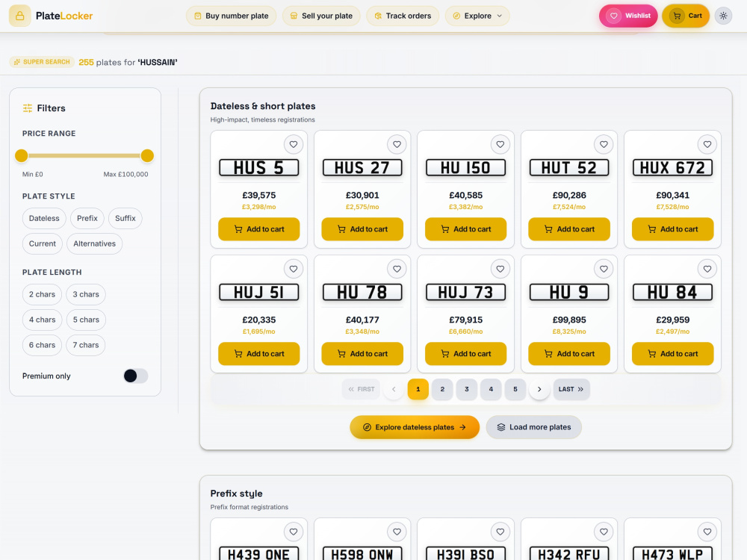
Task: Click the minimum price slider handle
Action: tap(22, 156)
